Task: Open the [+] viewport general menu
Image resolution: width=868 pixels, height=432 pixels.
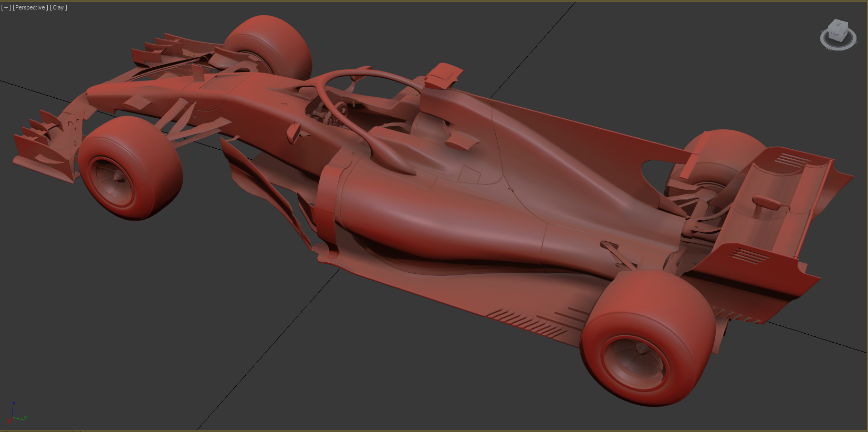Action: pos(6,7)
